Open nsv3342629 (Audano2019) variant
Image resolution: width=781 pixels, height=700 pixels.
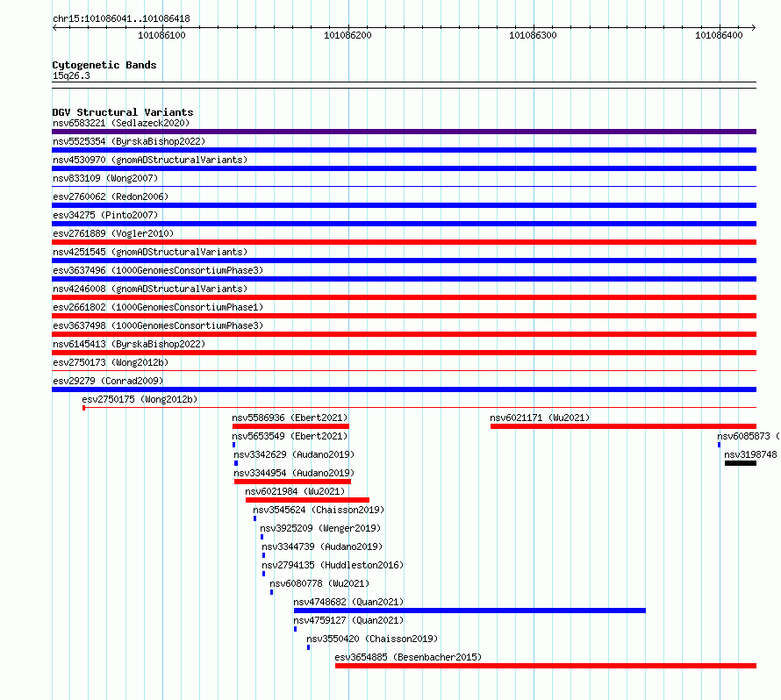[294, 454]
